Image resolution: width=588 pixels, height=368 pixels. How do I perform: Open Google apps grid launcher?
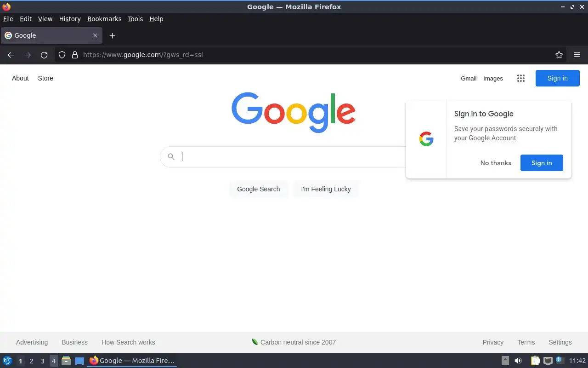pos(520,78)
